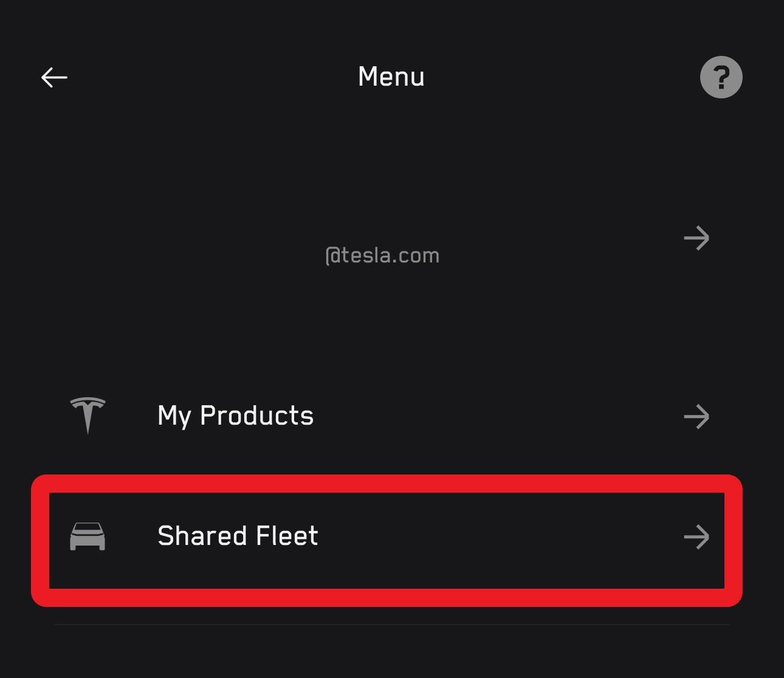
Task: Click the word Products in the menu
Action: 256,416
